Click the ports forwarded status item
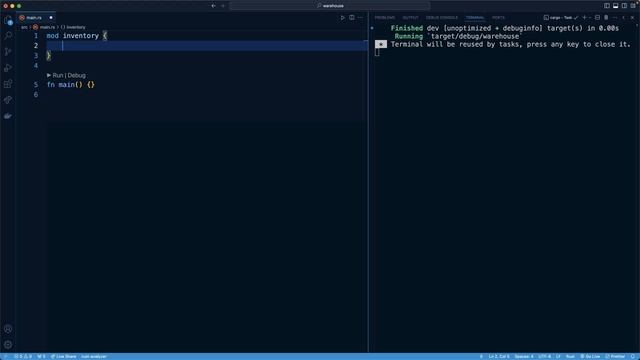Screen dimensions: 640x360 click(41, 356)
